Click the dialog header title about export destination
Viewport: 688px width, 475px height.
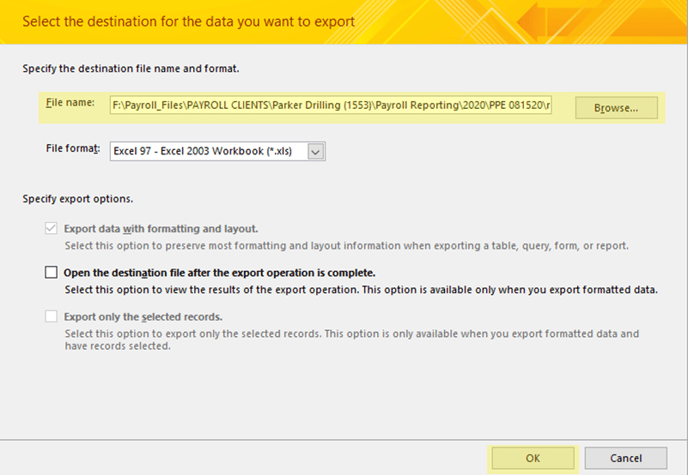point(188,20)
